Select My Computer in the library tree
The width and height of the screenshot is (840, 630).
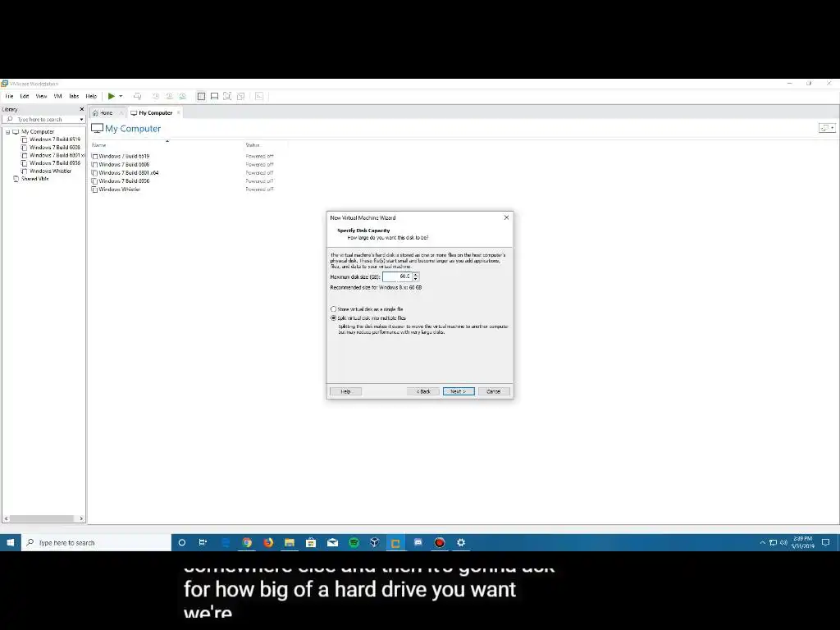pyautogui.click(x=38, y=132)
